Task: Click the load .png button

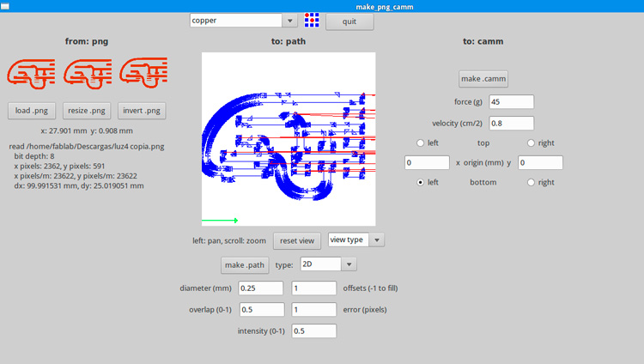Action: click(x=32, y=111)
